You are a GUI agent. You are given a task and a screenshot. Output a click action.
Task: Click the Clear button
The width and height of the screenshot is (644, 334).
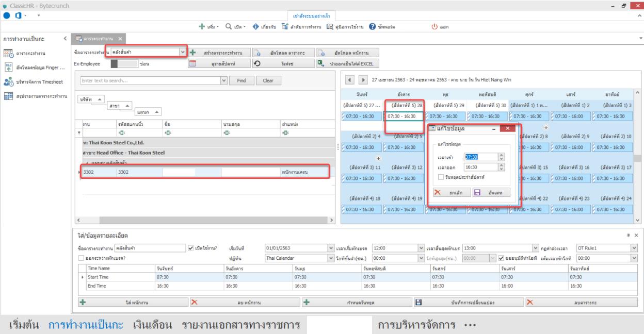268,80
